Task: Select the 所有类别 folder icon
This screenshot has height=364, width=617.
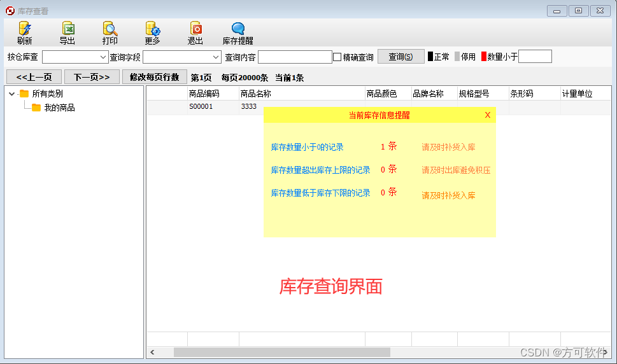Action: [24, 94]
